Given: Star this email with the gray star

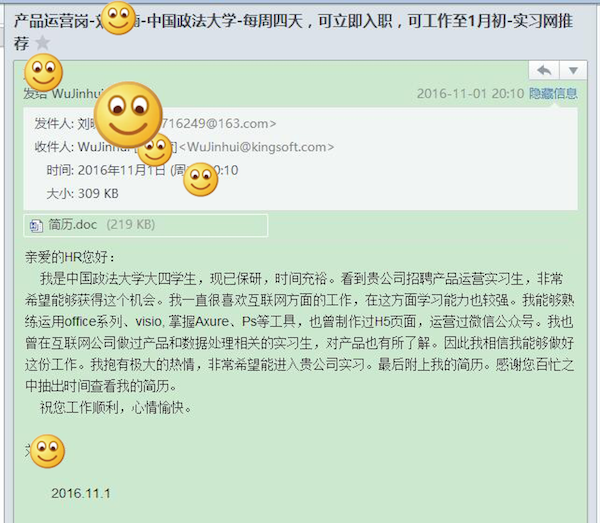Looking at the screenshot, I should tap(42, 42).
